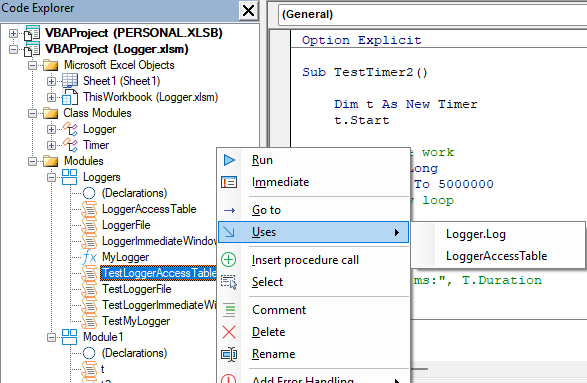
Task: Click the 'Sub TestTimer2()' code line
Action: click(365, 72)
